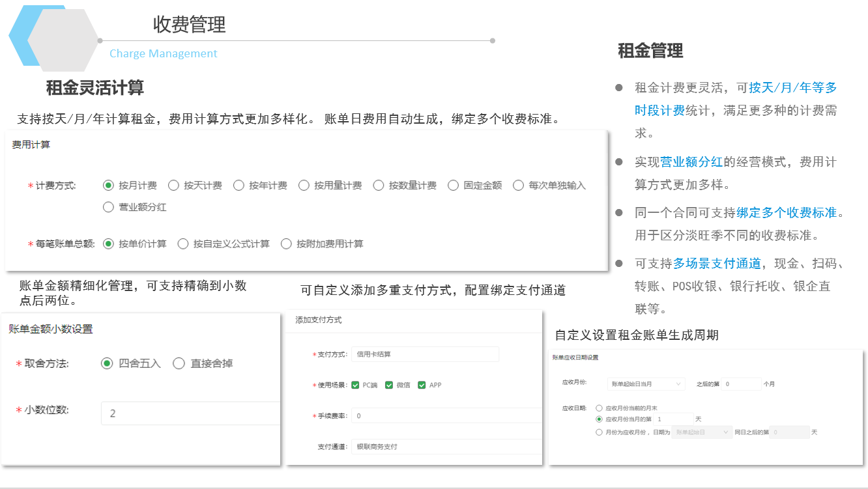
Task: Pick the 按年计费 radio option
Action: click(239, 186)
